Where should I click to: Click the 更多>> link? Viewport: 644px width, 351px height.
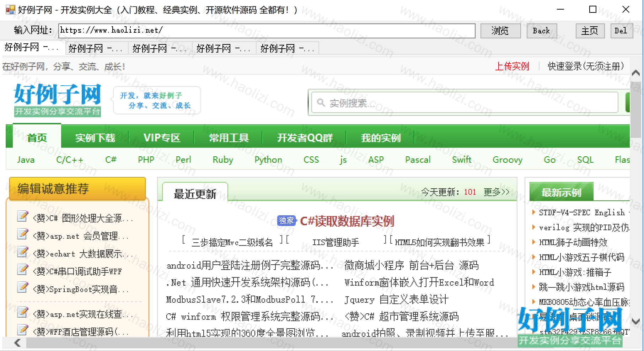tap(497, 192)
